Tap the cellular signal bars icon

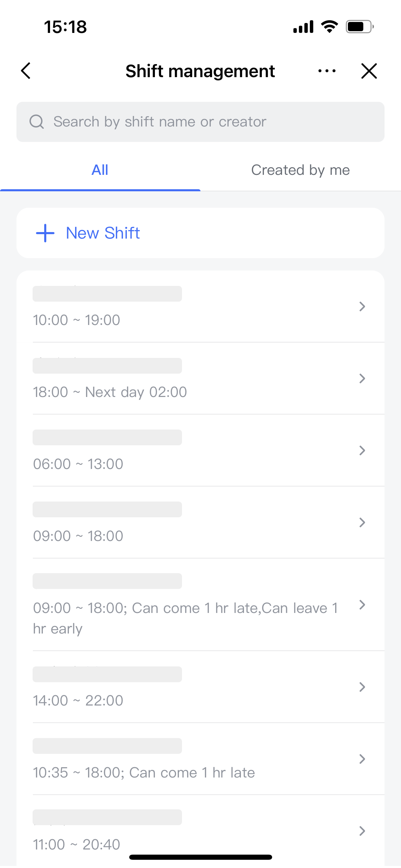pos(303,27)
